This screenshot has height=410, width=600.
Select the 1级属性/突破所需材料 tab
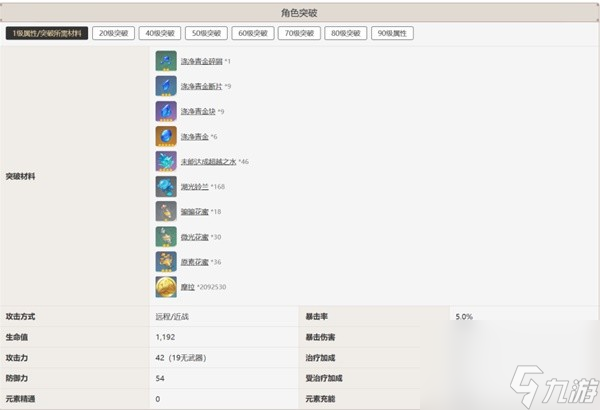(x=47, y=33)
